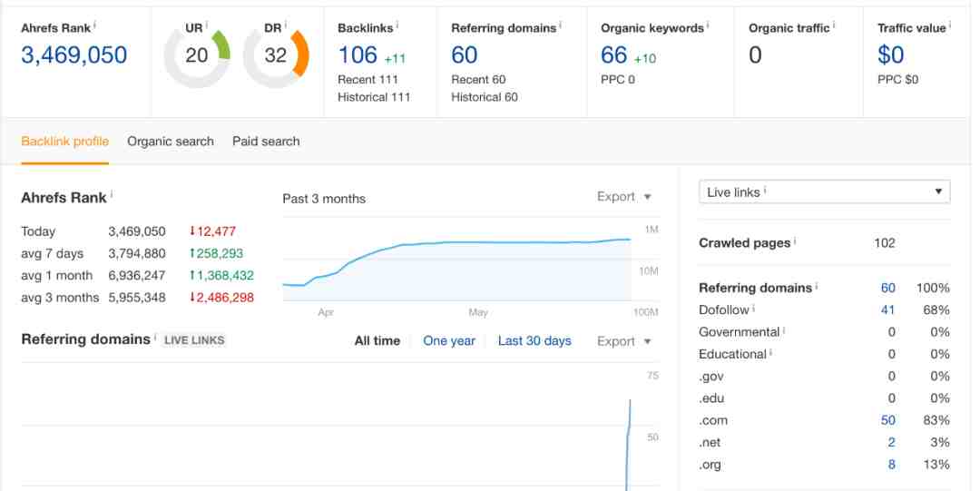
Task: Click the PPC $0 text
Action: [x=898, y=80]
